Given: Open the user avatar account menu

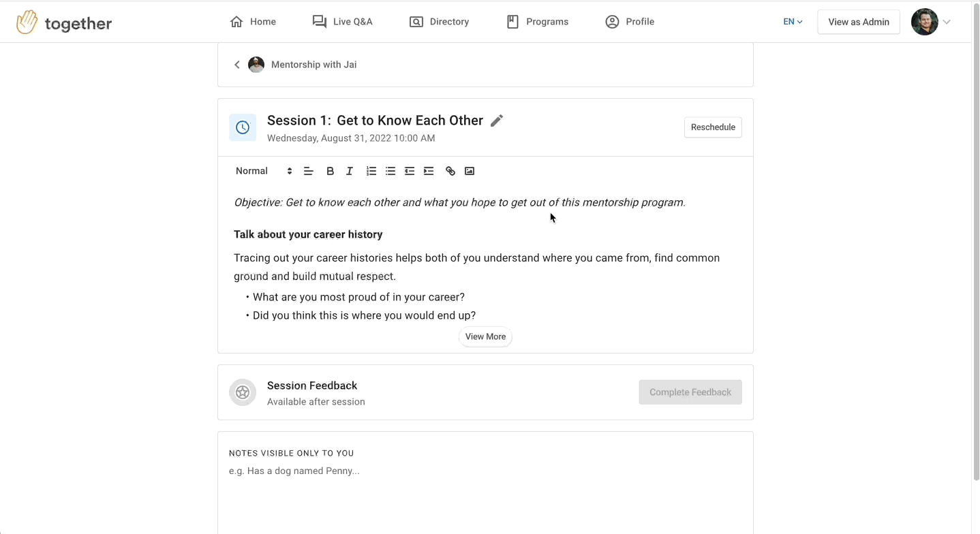Looking at the screenshot, I should pos(931,22).
